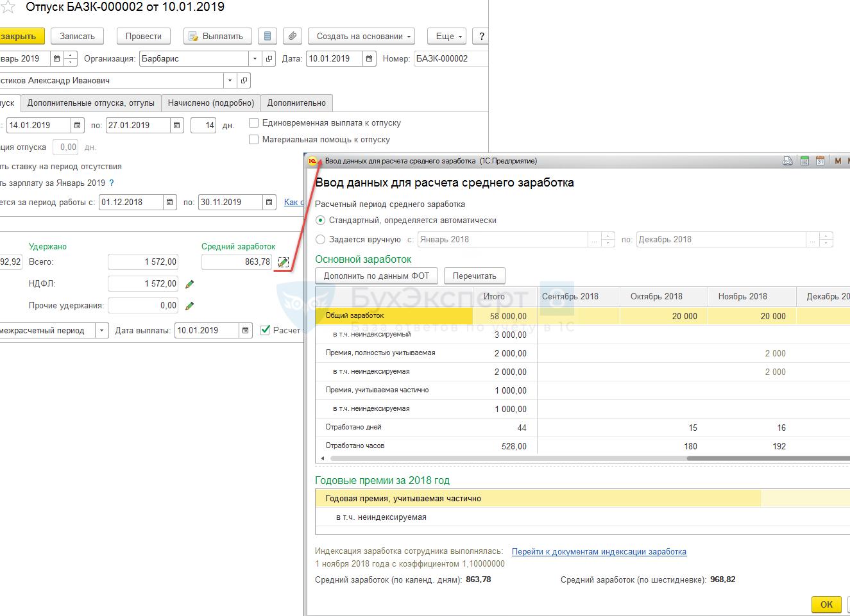Click pencil icon next to Прочие удержания
The width and height of the screenshot is (850, 616).
click(x=189, y=306)
